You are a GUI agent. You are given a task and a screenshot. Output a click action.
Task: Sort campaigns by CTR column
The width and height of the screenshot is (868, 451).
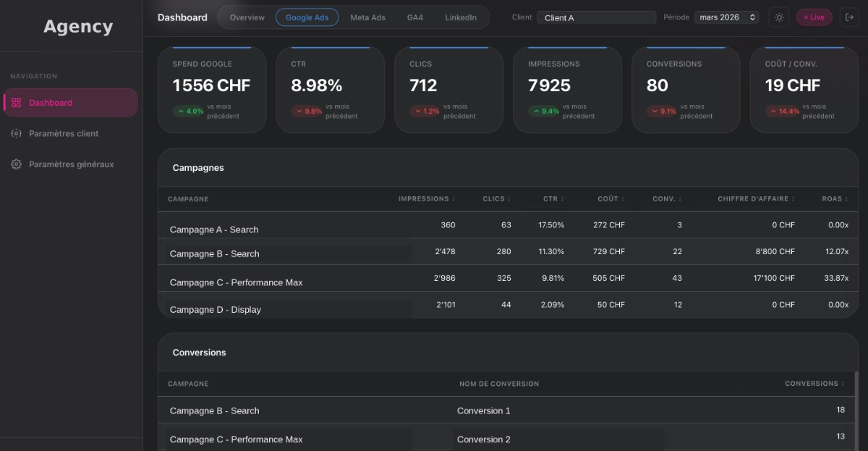pos(553,199)
